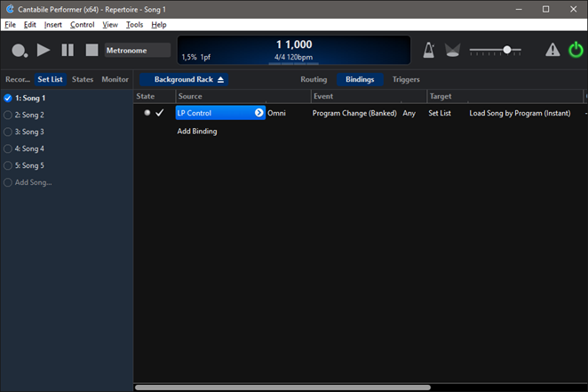Click the Record transport button
Image resolution: width=588 pixels, height=392 pixels.
[x=20, y=51]
